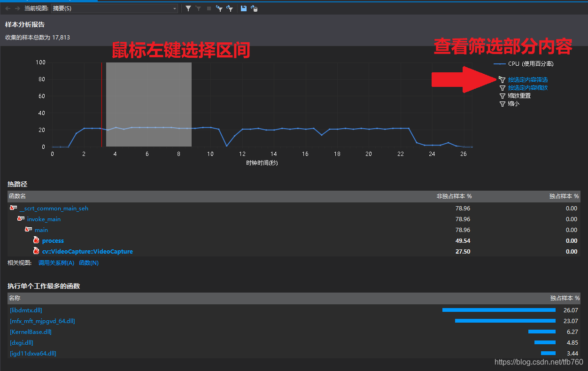The width and height of the screenshot is (588, 371).
Task: Open the [KernelBase.dll] module link
Action: (x=31, y=332)
